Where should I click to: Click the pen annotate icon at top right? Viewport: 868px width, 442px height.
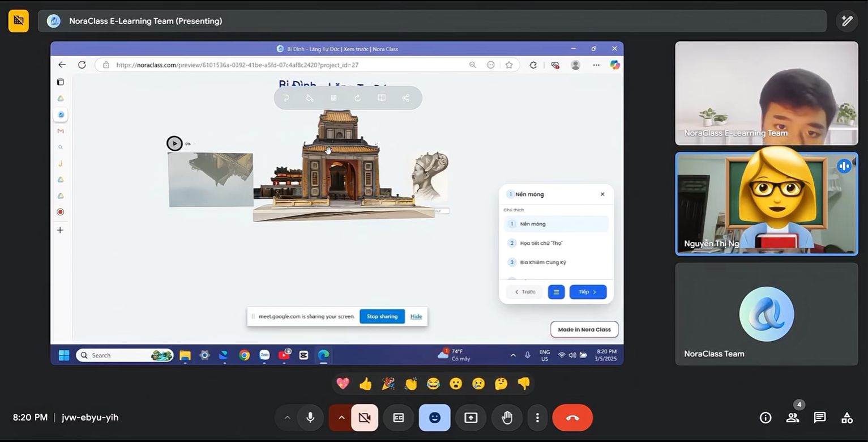click(x=847, y=21)
